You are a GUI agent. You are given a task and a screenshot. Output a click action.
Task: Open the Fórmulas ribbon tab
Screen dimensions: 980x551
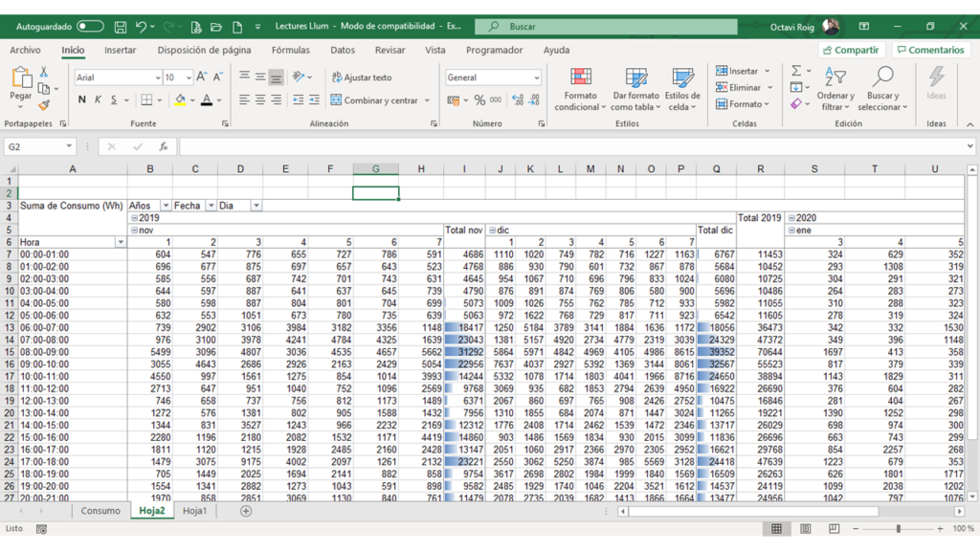(x=291, y=50)
